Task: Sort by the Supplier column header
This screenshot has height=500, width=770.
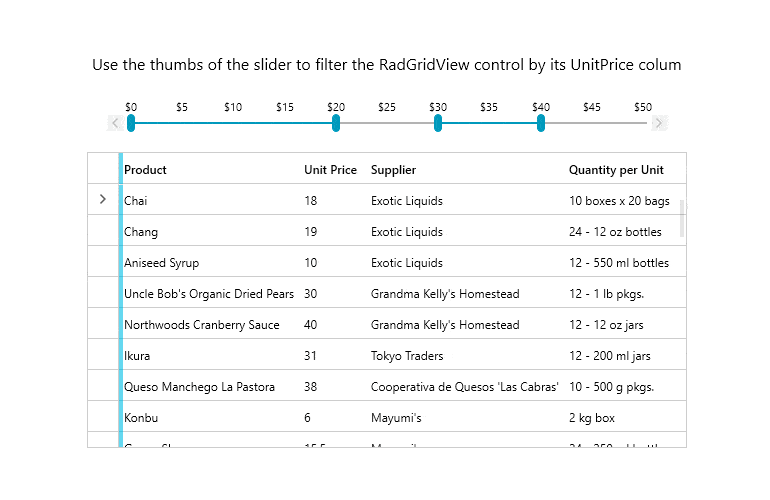Action: (x=393, y=170)
